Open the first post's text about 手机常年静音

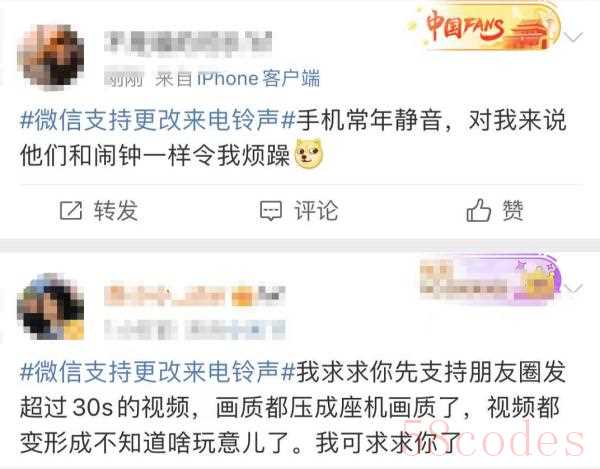pos(293,138)
